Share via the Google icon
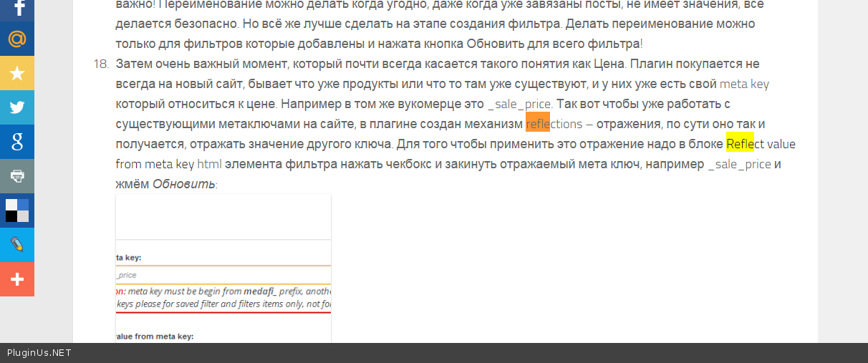 [17, 142]
